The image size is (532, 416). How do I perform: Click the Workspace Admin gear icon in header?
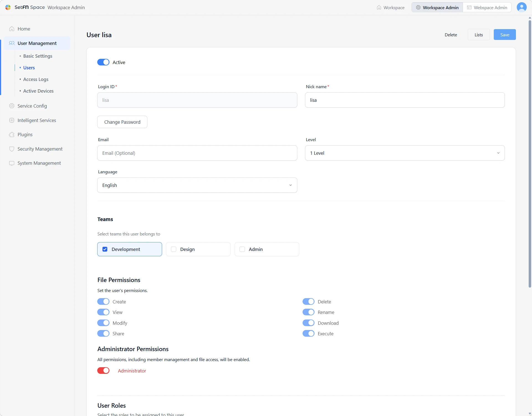(x=418, y=7)
